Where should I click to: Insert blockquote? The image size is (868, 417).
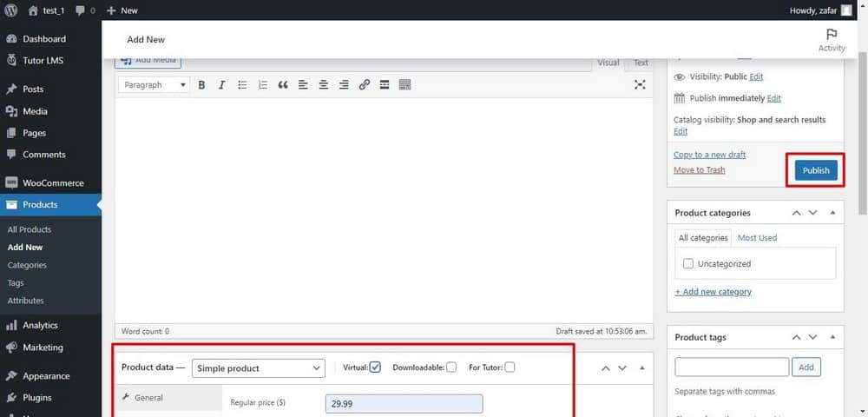point(283,85)
